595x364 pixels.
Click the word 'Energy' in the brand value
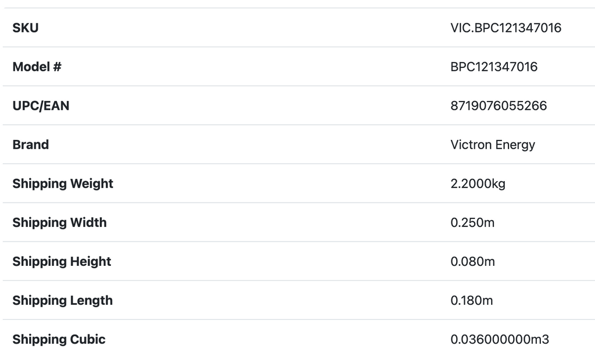point(515,145)
